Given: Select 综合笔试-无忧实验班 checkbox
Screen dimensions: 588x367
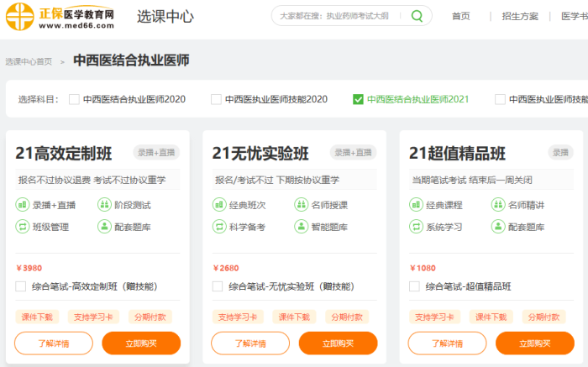Looking at the screenshot, I should [218, 286].
